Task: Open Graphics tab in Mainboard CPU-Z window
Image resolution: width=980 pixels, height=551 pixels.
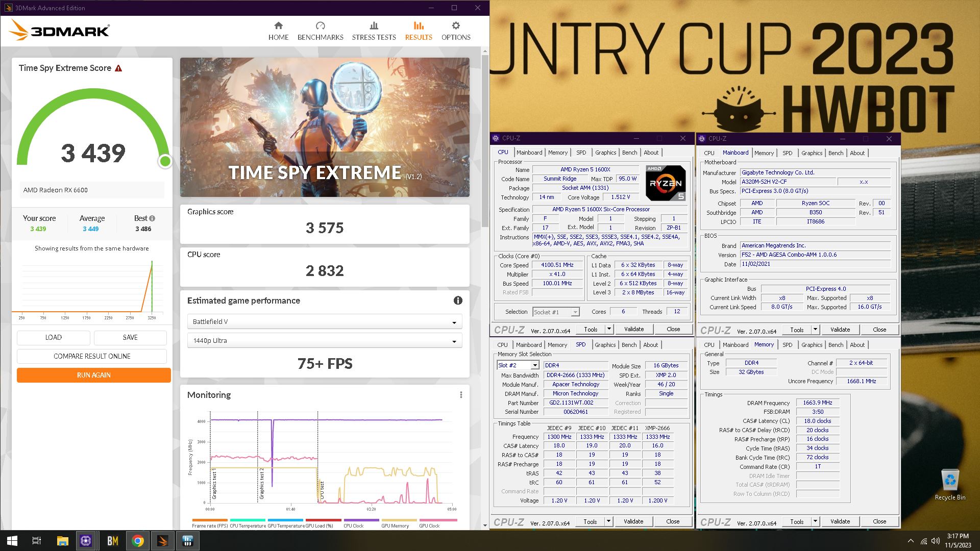Action: [812, 153]
